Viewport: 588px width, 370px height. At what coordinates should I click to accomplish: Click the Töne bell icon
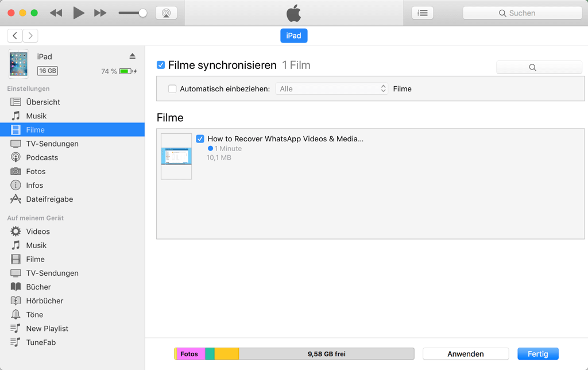16,314
